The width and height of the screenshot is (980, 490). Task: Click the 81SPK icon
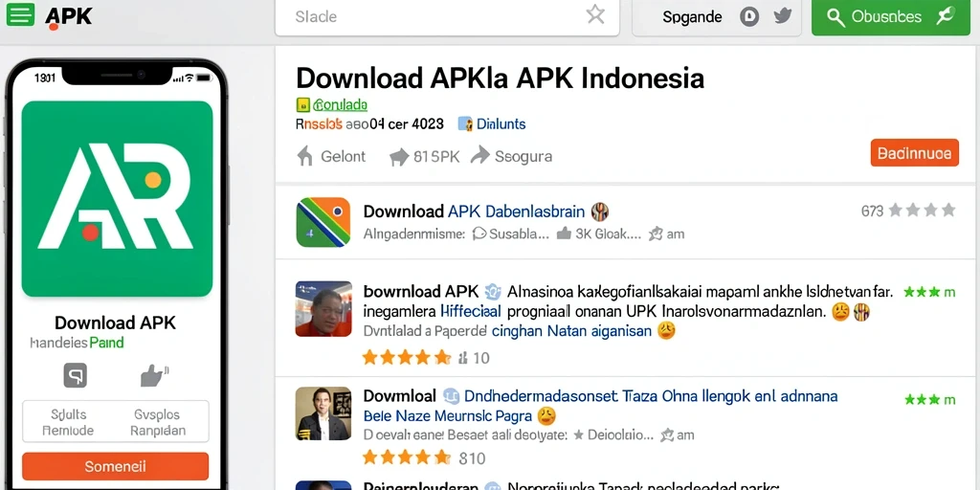click(x=399, y=157)
